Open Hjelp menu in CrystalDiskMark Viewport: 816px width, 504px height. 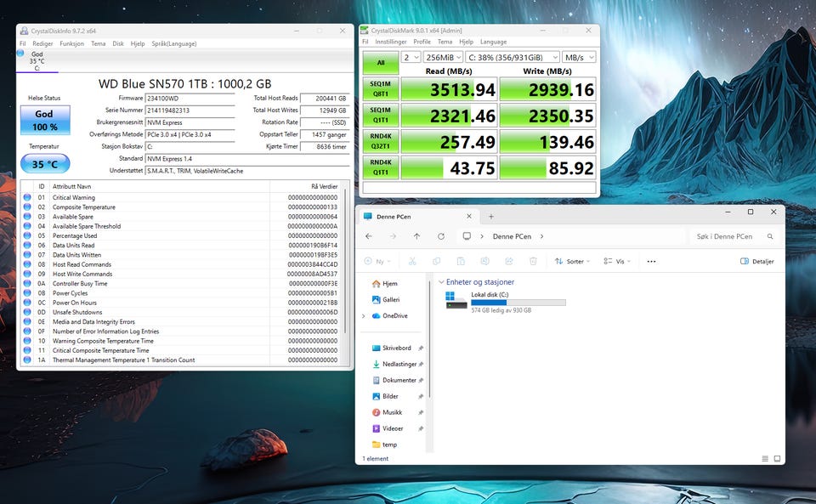tap(467, 42)
